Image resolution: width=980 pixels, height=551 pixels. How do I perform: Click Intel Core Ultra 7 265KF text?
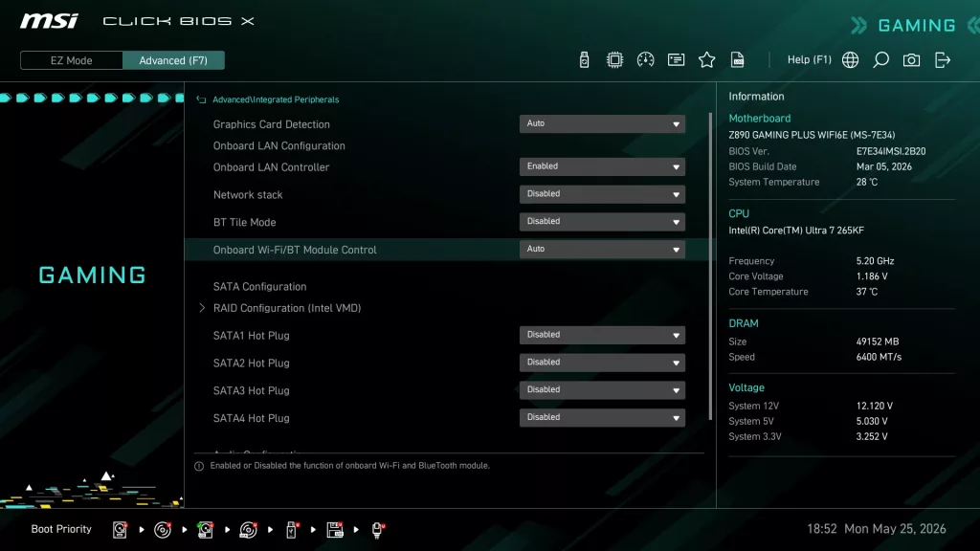pos(796,231)
